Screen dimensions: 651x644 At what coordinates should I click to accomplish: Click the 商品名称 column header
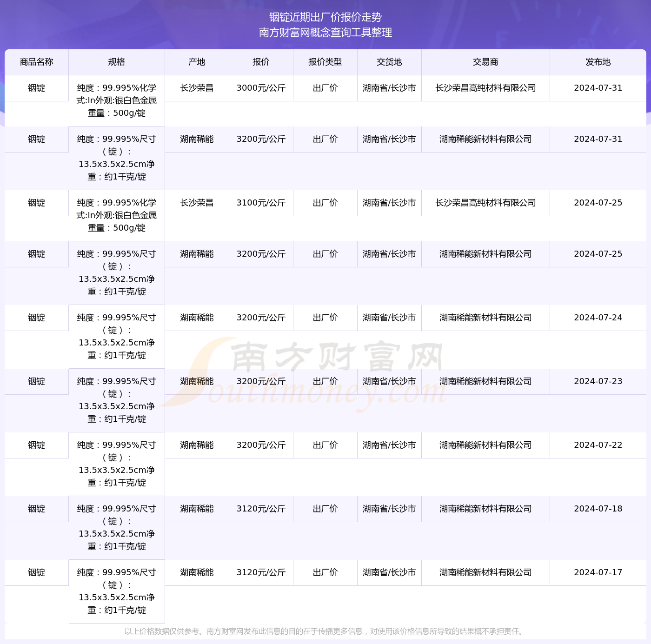pyautogui.click(x=37, y=62)
